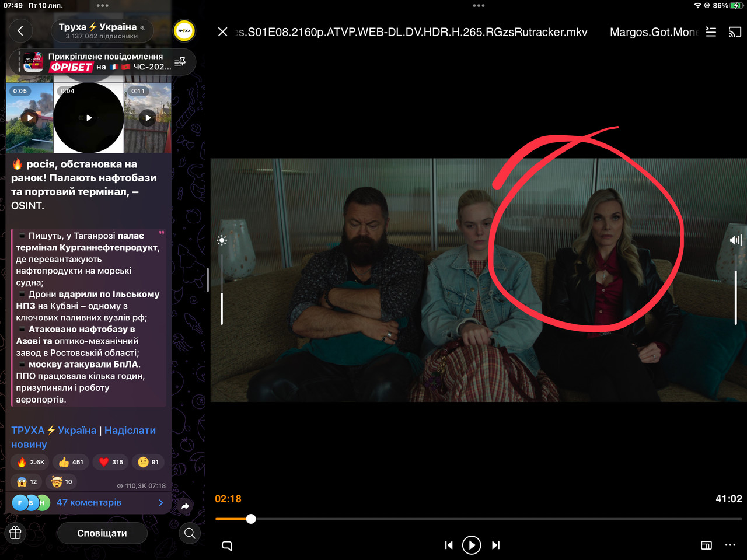Open the player playlist icon
Viewport: 747px width, 560px height.
click(711, 32)
